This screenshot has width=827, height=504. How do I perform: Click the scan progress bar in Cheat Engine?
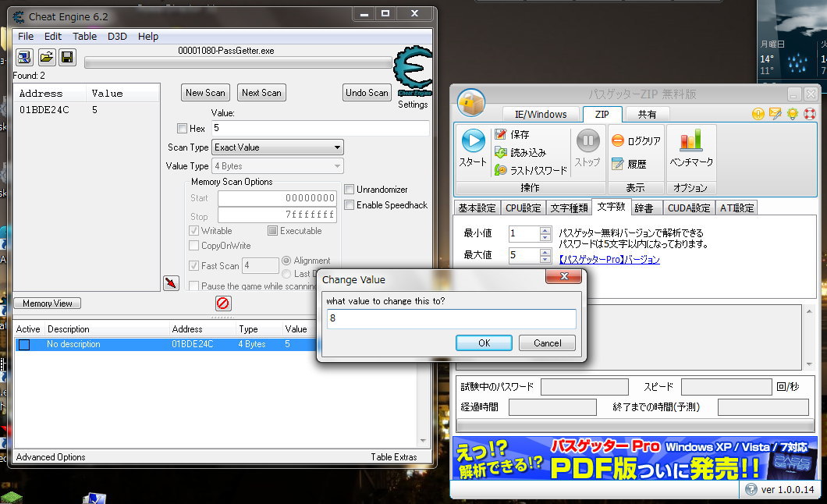pyautogui.click(x=239, y=62)
